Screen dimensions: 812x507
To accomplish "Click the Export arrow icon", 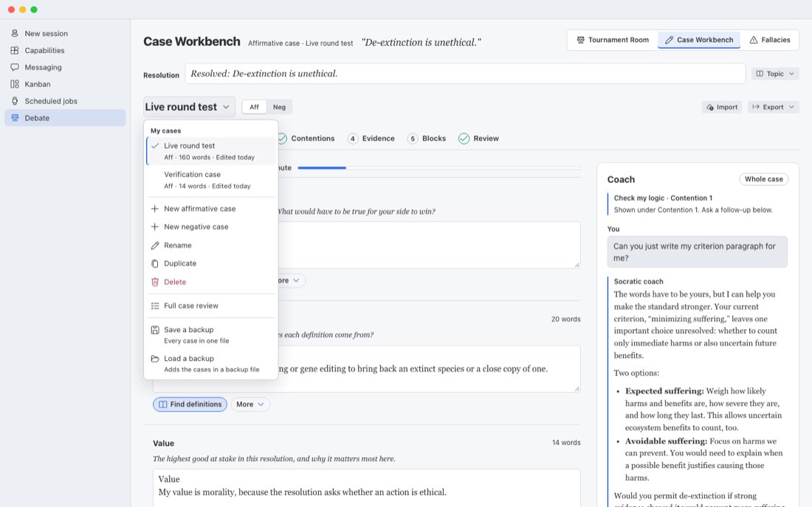I will [x=756, y=107].
